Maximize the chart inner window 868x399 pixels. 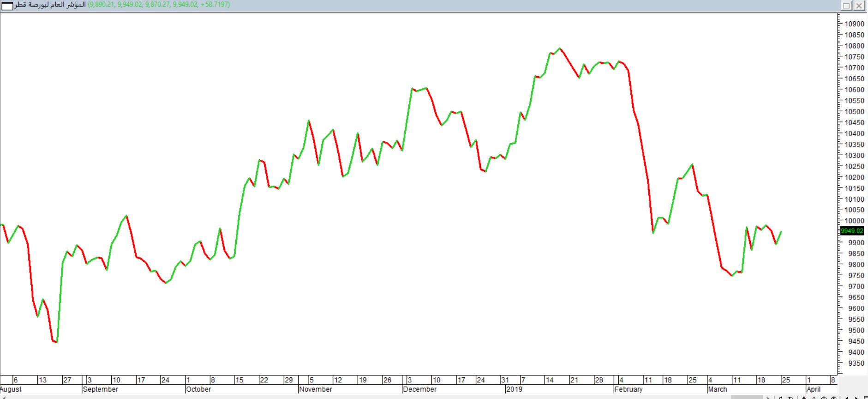[x=847, y=6]
